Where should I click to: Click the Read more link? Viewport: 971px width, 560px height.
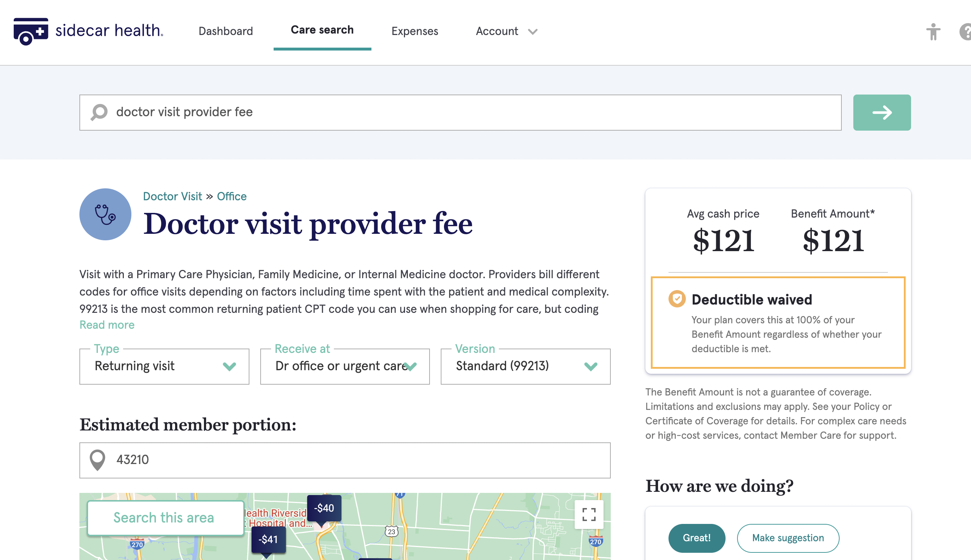point(107,325)
